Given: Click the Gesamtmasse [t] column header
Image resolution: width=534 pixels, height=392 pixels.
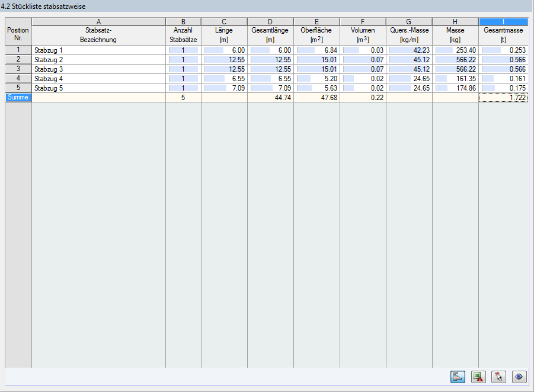Looking at the screenshot, I should [503, 36].
